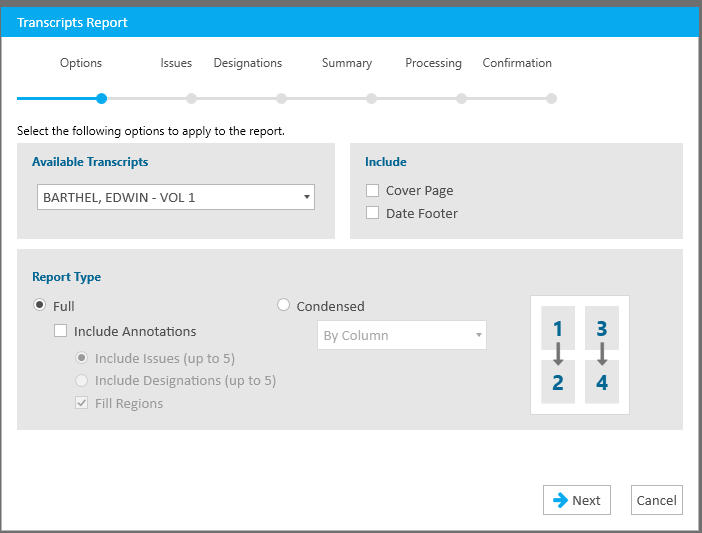Image resolution: width=702 pixels, height=533 pixels.
Task: Enable the Cover Page checkbox
Action: pyautogui.click(x=372, y=191)
